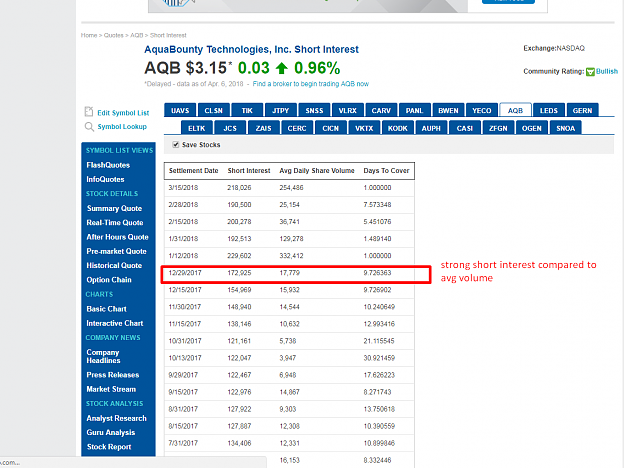
Task: Select the JCS symbol tab
Action: [230, 128]
